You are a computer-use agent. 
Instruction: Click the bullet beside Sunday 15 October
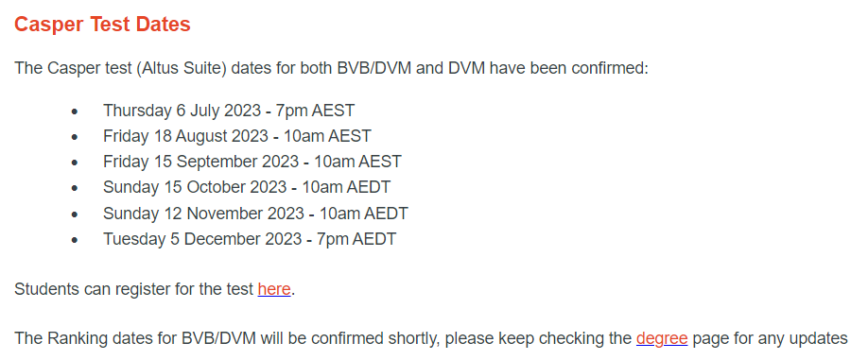75,189
